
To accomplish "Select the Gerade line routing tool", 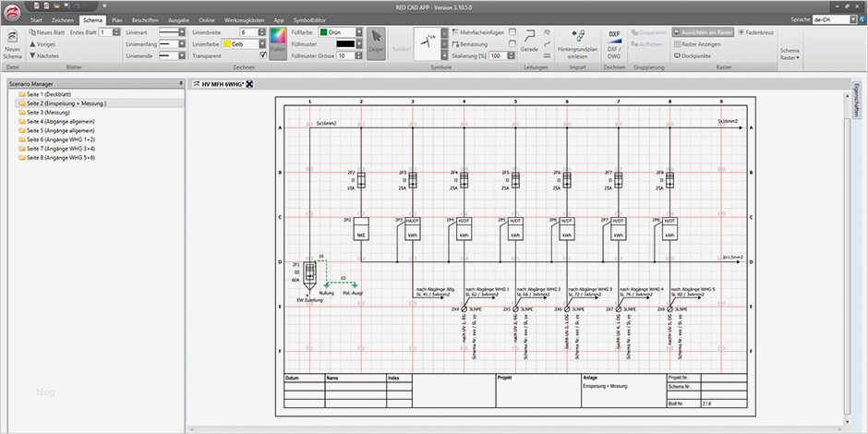I will click(x=530, y=41).
